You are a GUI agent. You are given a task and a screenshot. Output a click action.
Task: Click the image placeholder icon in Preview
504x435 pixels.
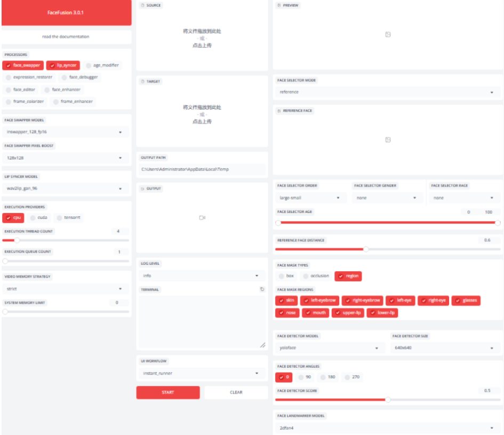click(x=388, y=35)
